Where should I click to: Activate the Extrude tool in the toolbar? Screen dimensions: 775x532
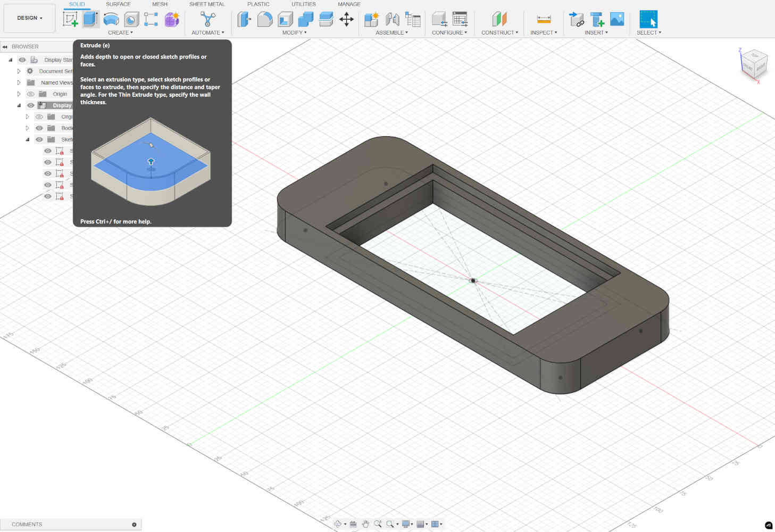click(90, 20)
